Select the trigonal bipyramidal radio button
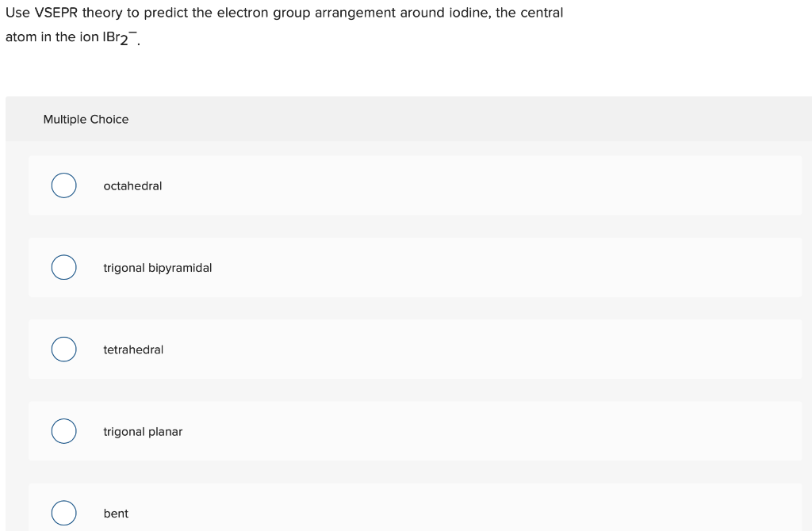This screenshot has width=812, height=531. point(63,267)
